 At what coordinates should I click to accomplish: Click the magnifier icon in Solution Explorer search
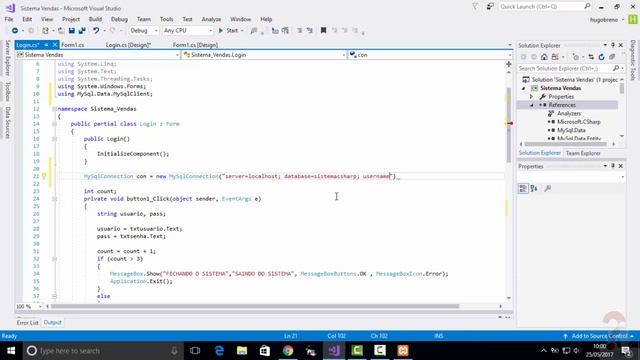pos(616,68)
